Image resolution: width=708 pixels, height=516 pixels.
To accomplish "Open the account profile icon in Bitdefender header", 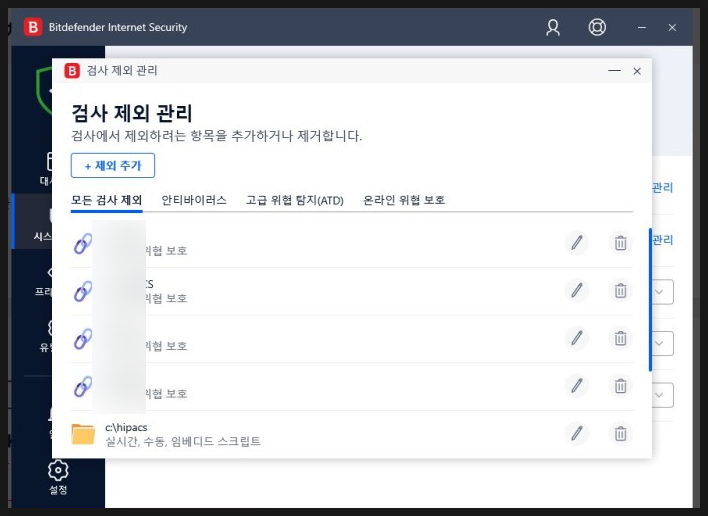I will (x=553, y=28).
